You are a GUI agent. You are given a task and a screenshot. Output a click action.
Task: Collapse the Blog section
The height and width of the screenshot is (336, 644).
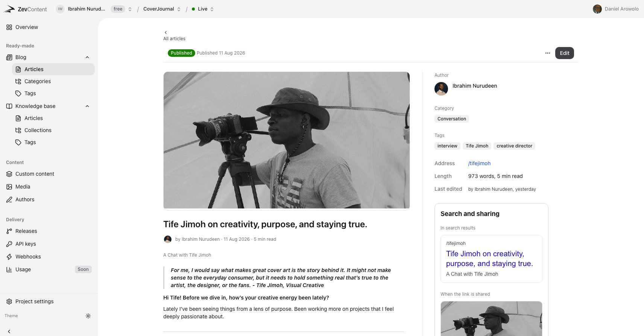[x=87, y=57]
